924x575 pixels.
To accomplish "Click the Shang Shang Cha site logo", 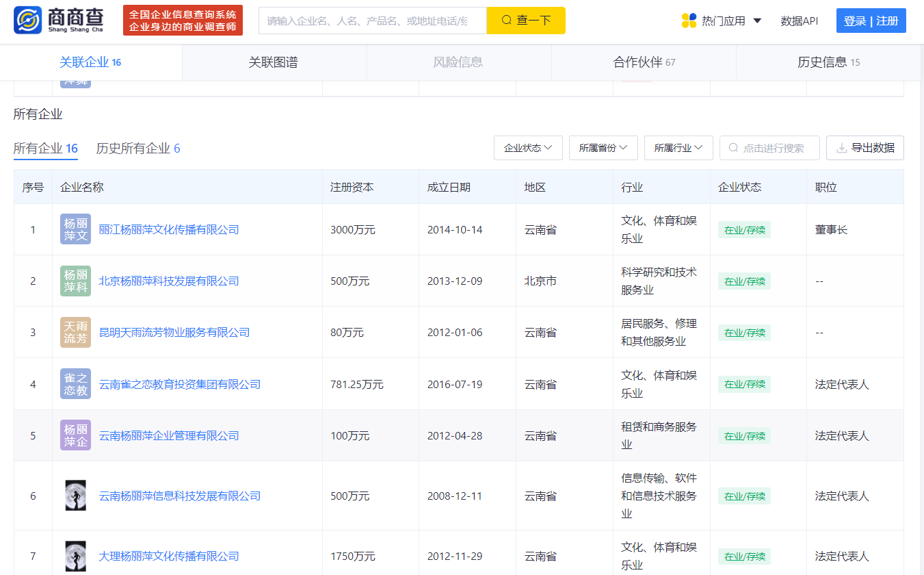I will (59, 21).
